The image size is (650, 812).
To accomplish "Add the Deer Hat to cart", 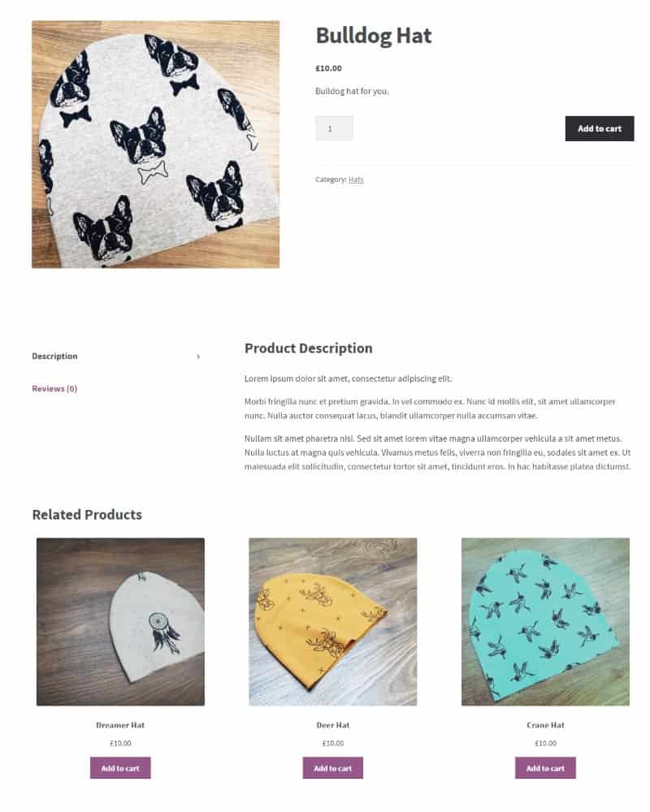I will pyautogui.click(x=333, y=768).
